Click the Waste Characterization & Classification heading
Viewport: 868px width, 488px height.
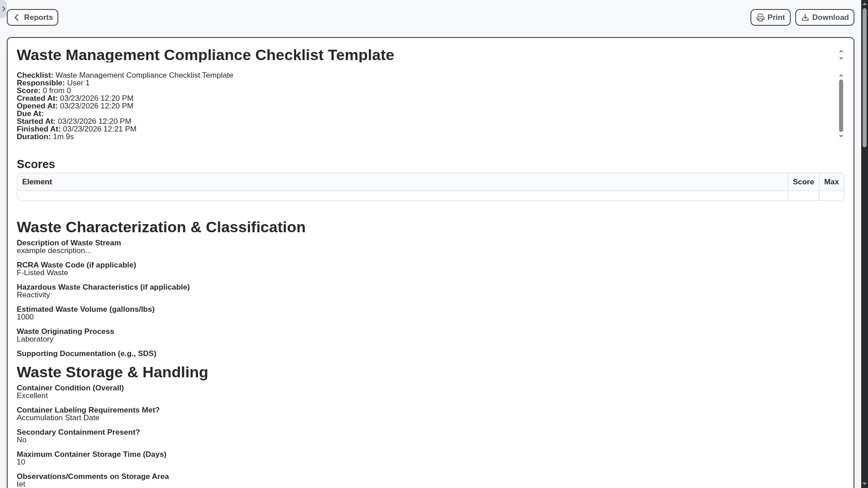[x=161, y=227]
